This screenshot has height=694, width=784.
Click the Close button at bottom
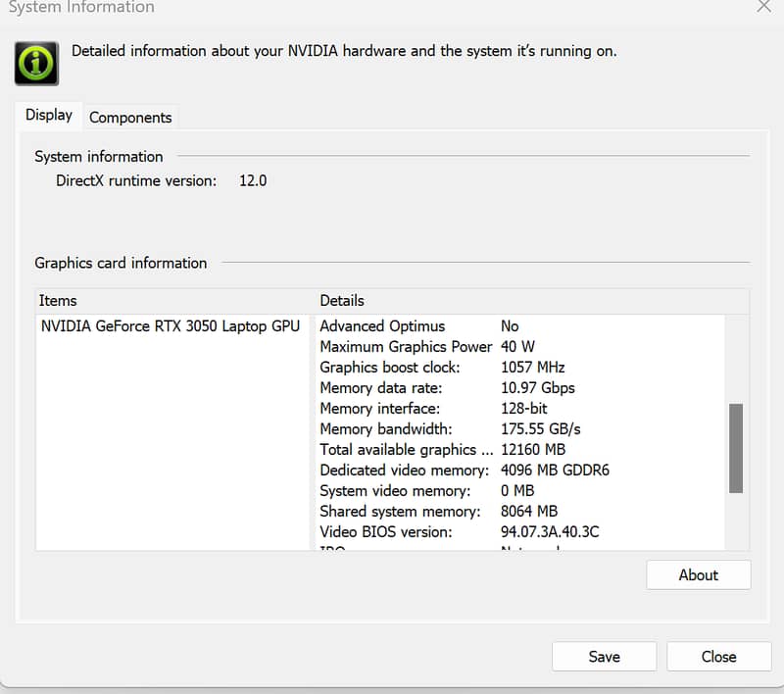(x=718, y=657)
